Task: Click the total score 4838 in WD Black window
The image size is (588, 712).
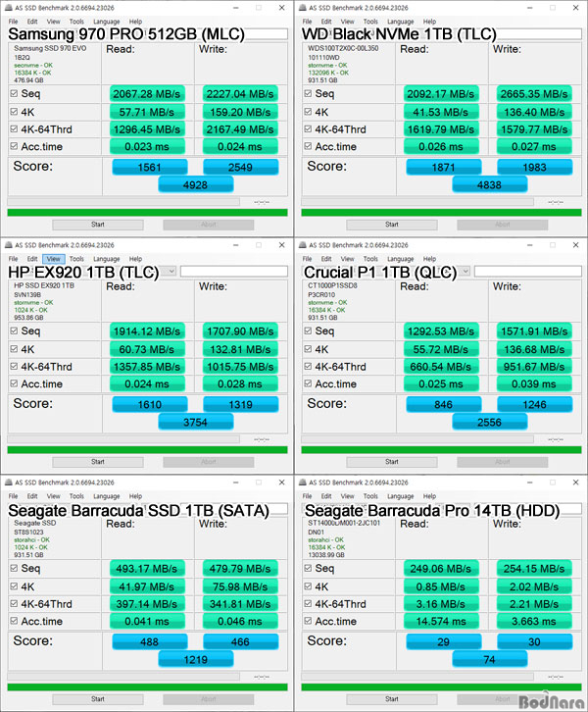Action: (x=490, y=184)
